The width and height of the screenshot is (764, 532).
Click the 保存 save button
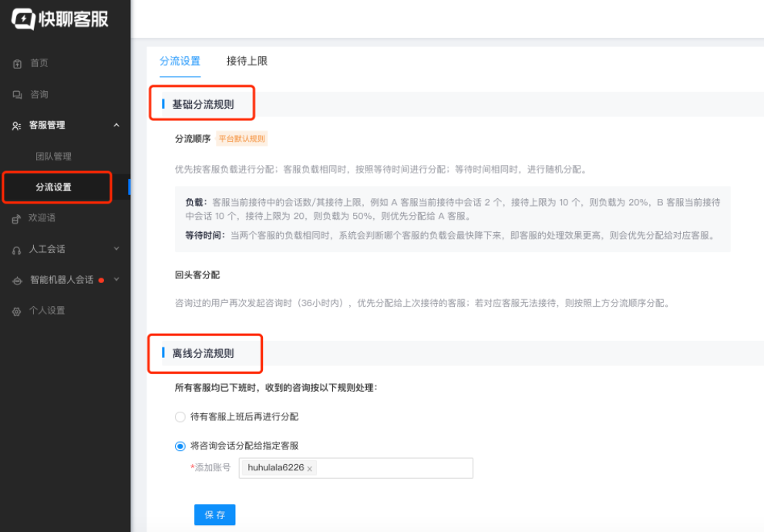click(214, 514)
